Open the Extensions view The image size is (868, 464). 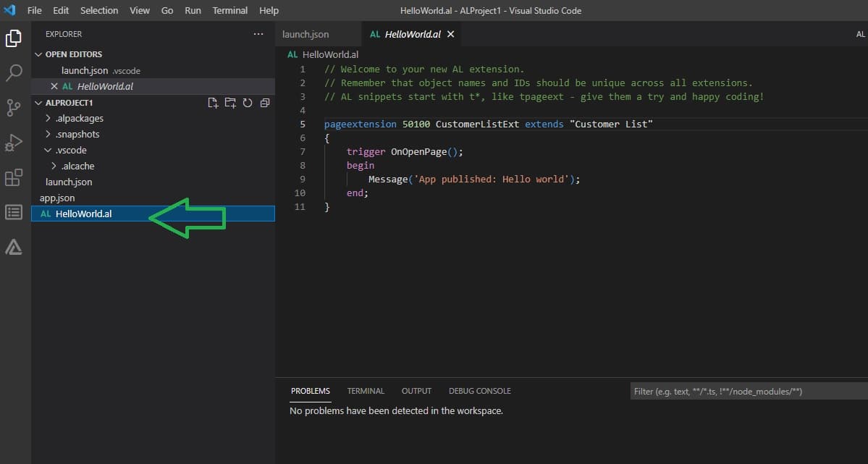[x=14, y=177]
